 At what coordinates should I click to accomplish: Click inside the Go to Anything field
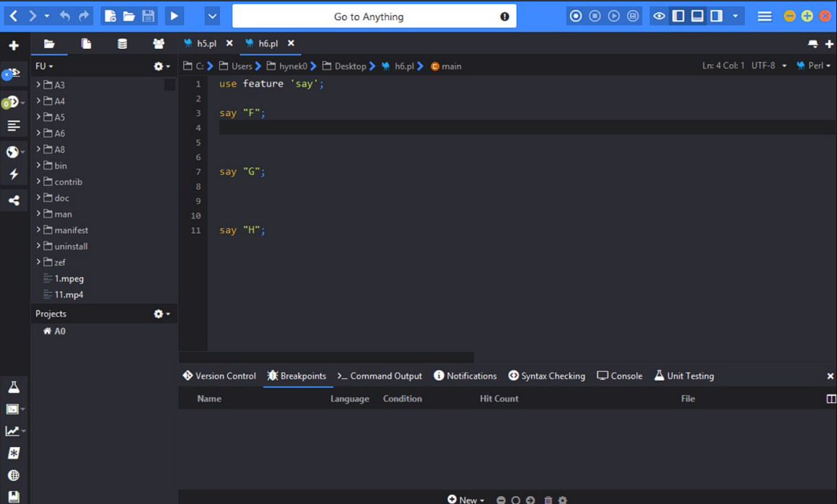(x=374, y=16)
